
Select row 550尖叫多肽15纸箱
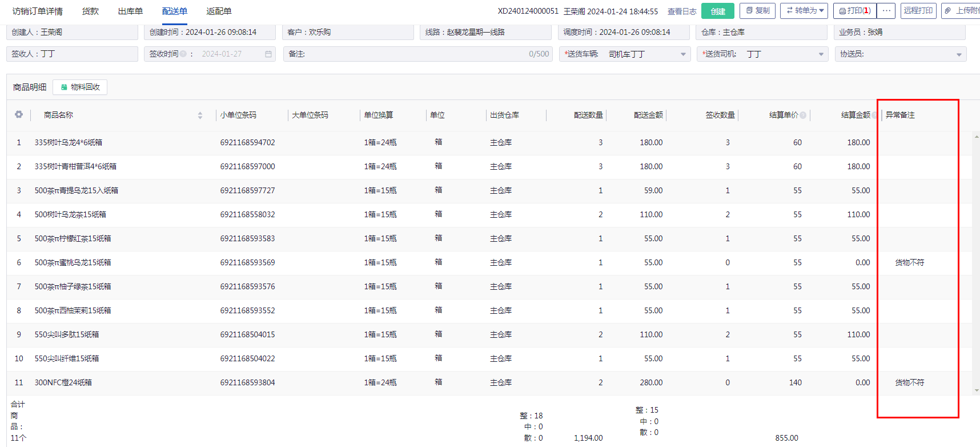click(489, 334)
